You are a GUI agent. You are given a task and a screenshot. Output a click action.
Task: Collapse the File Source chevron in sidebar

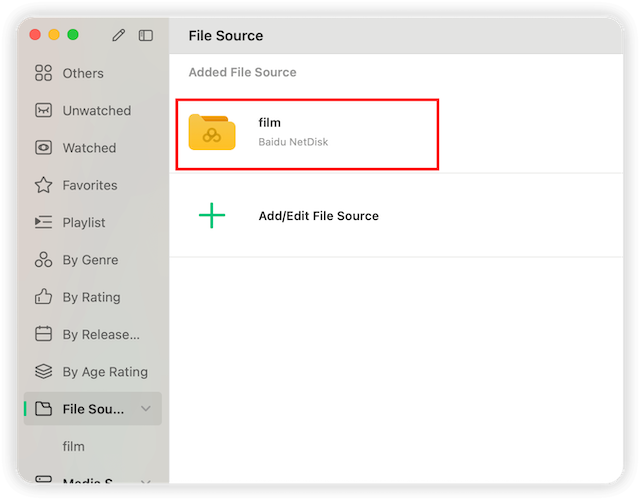(x=146, y=409)
